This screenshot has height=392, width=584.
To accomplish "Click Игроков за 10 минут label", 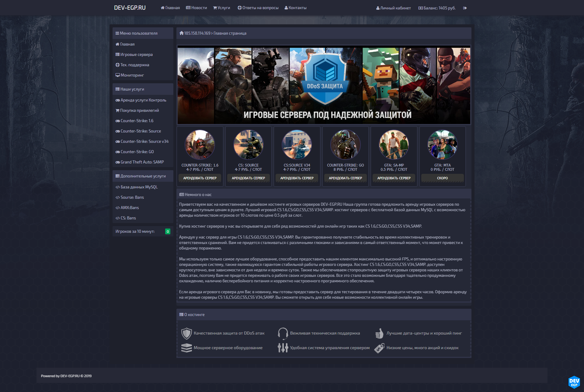I will pyautogui.click(x=135, y=232).
